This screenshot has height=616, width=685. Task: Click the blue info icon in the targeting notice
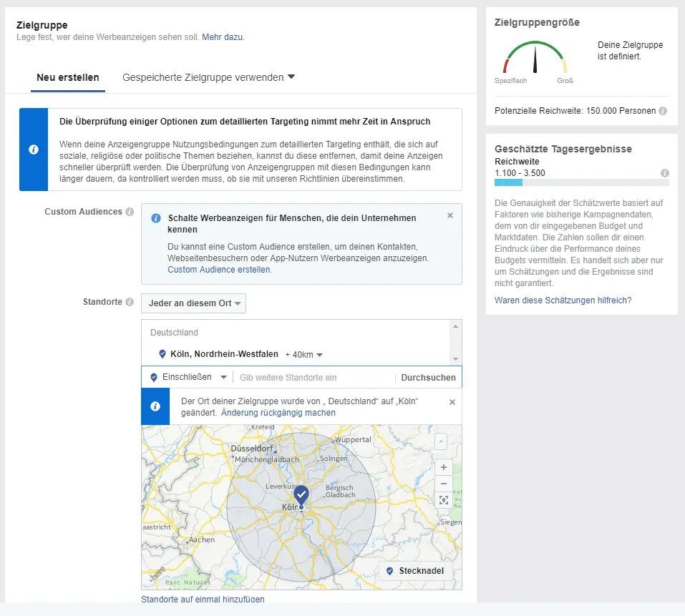pyautogui.click(x=34, y=150)
